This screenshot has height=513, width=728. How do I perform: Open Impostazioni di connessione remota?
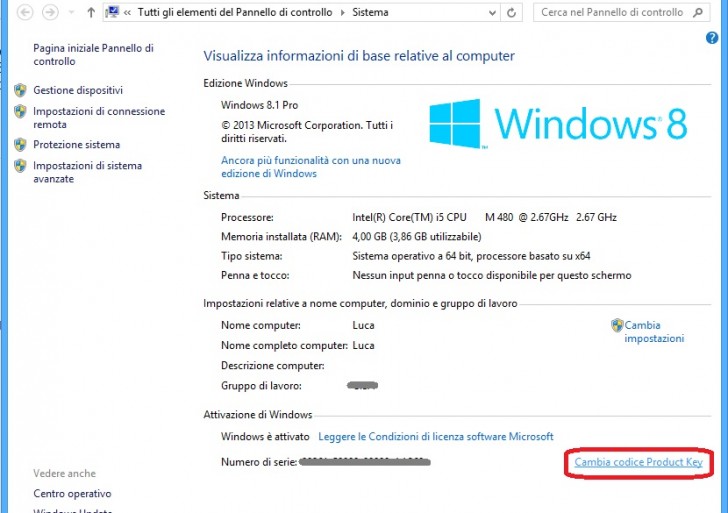(99, 118)
